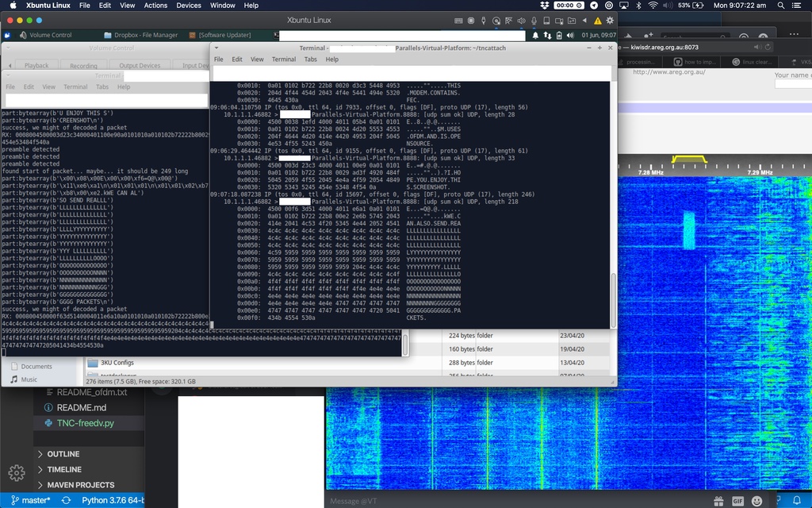Open the macOS Actions menu
Viewport: 812px width, 508px height.
155,6
